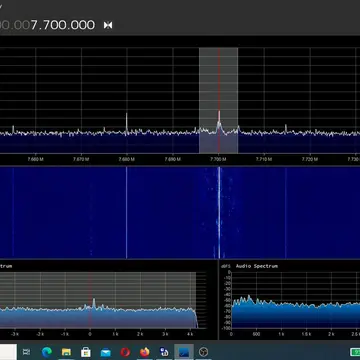Launch Firefox from the taskbar

[145, 352]
